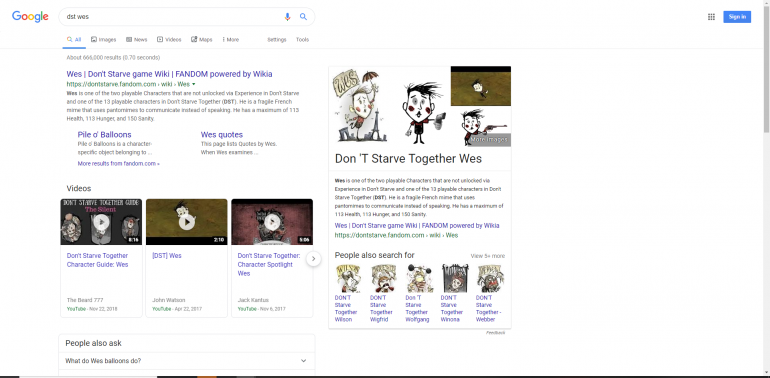
Task: Click the blue search magnifier icon
Action: pyautogui.click(x=303, y=17)
